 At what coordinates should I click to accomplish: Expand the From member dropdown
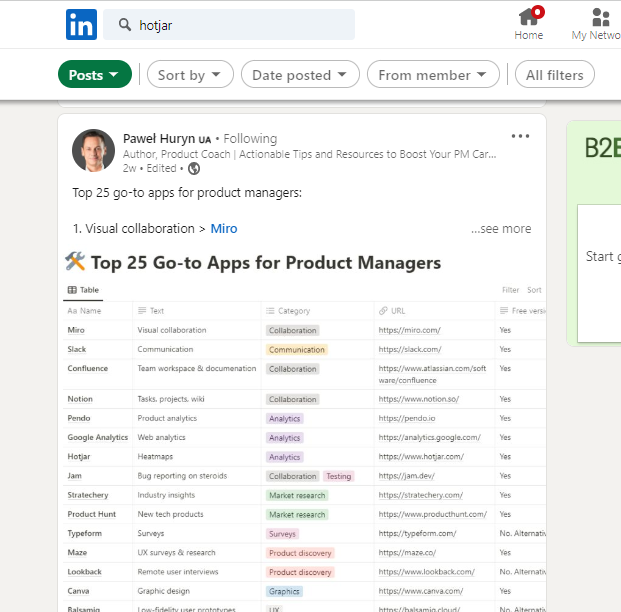click(433, 74)
